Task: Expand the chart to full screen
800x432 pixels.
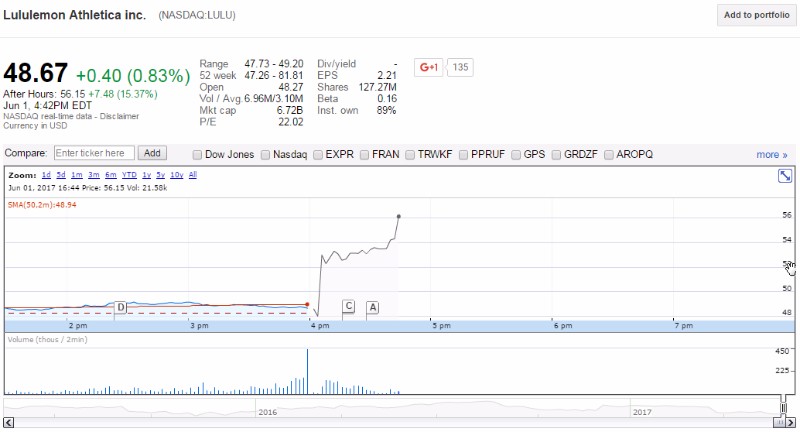Action: 785,176
